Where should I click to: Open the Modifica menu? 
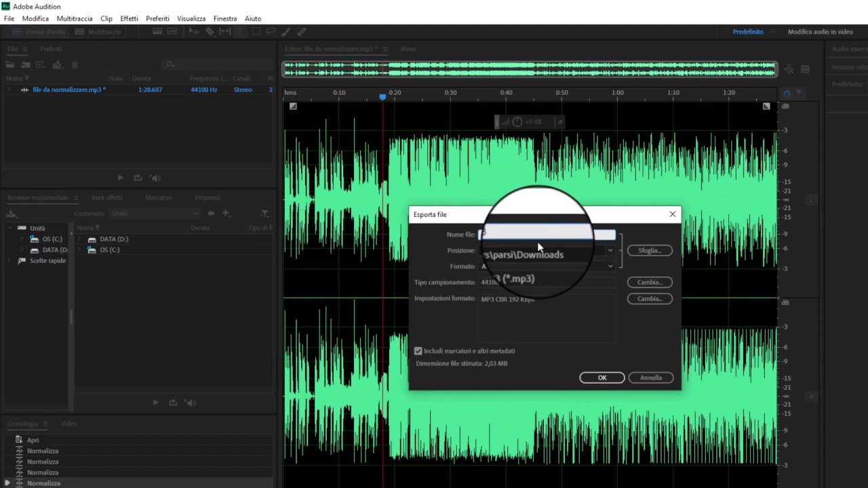point(35,18)
